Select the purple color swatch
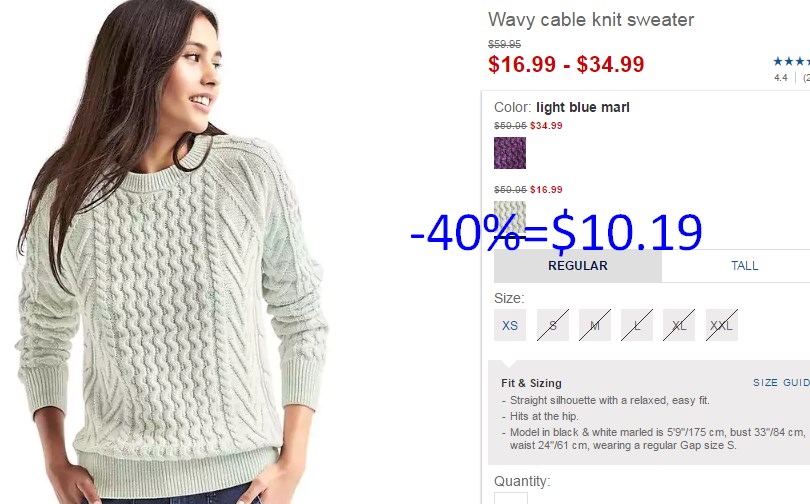The width and height of the screenshot is (810, 504). tap(510, 153)
